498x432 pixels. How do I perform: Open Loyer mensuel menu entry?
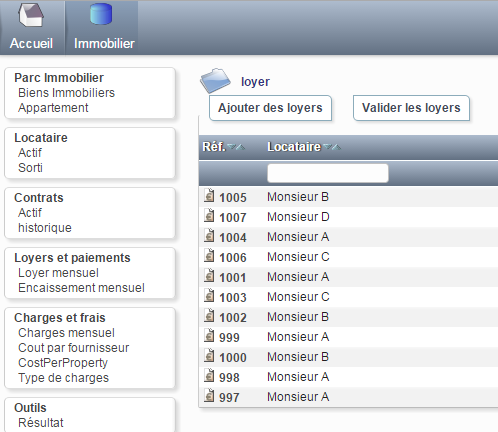click(58, 273)
